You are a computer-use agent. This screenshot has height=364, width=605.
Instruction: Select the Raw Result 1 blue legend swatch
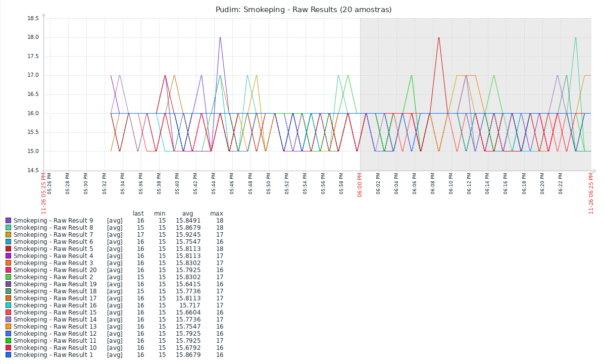(8, 355)
